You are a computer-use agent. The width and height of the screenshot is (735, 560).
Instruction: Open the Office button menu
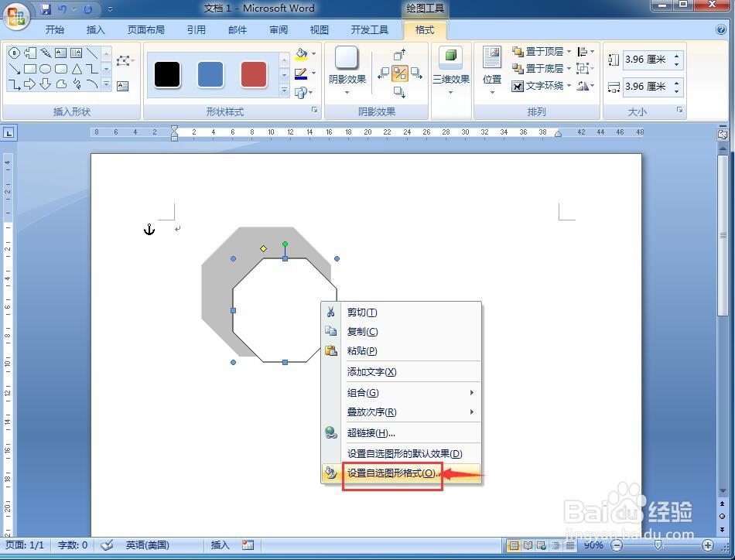pyautogui.click(x=17, y=16)
